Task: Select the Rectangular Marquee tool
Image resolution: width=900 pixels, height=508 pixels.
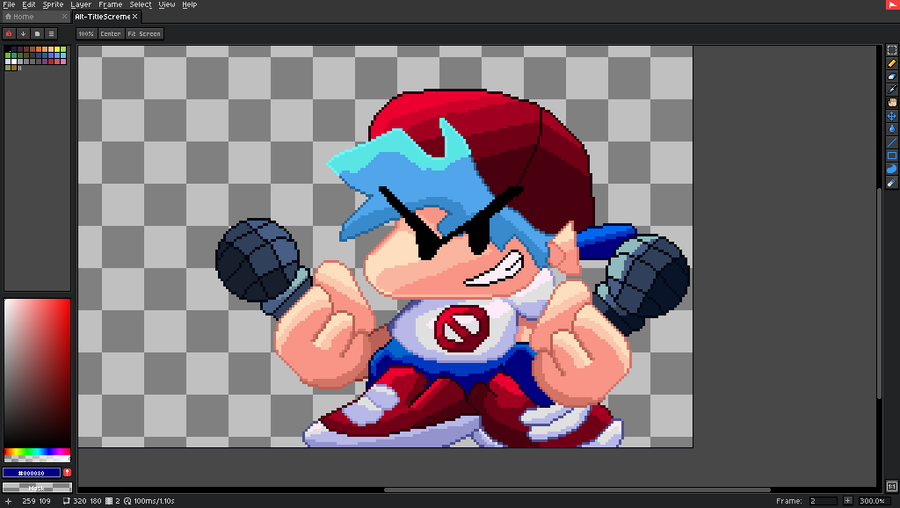Action: [891, 50]
